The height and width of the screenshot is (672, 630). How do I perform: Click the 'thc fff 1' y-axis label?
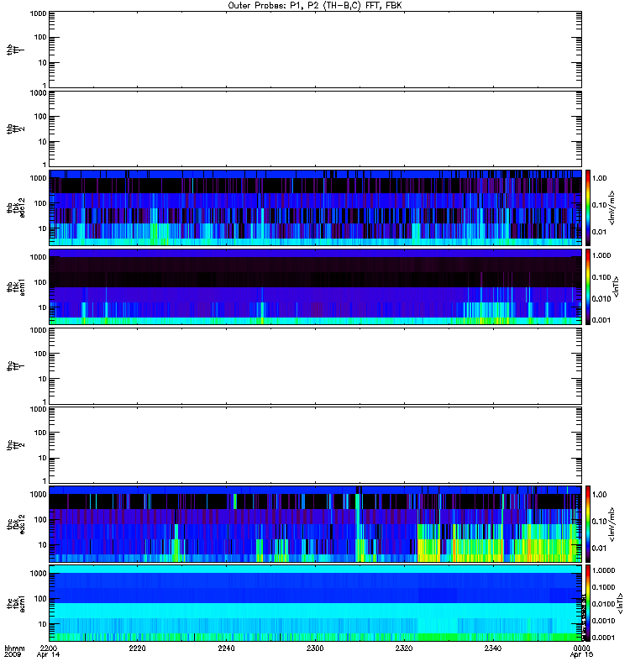point(15,366)
